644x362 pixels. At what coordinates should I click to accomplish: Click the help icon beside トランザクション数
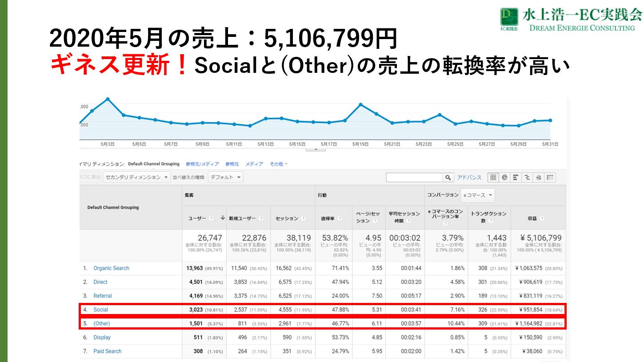click(x=490, y=221)
